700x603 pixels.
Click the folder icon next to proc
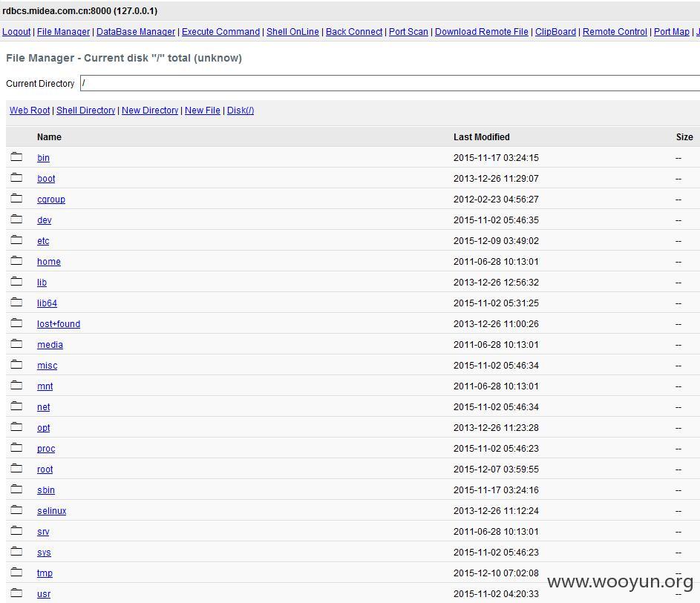click(16, 447)
